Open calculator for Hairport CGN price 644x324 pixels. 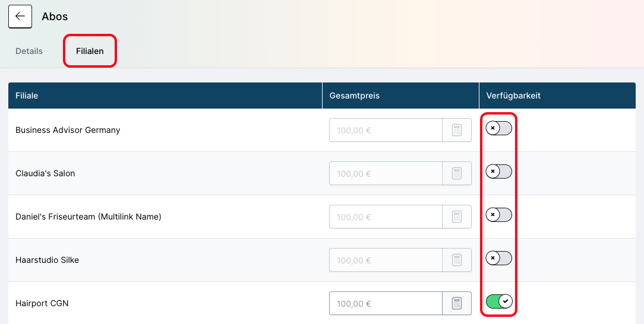click(x=457, y=303)
